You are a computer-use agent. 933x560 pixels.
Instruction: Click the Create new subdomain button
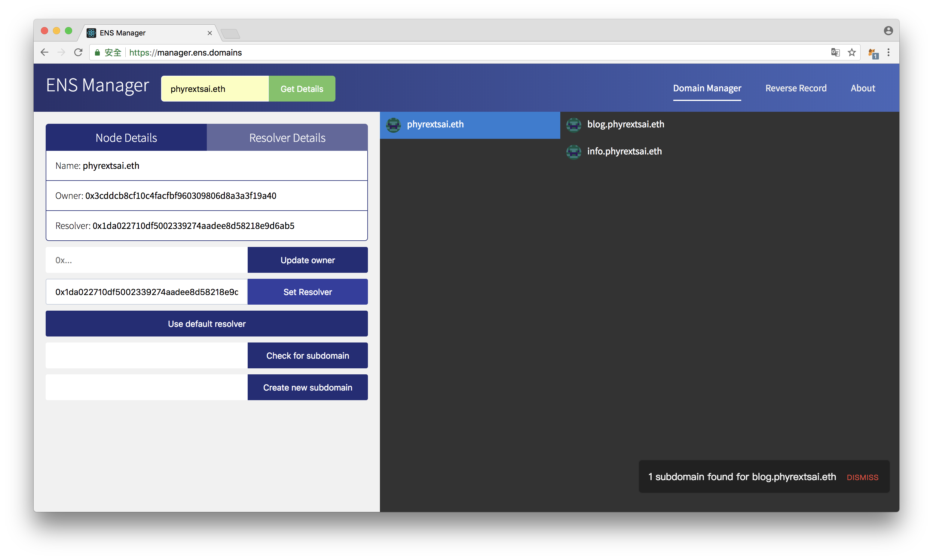[307, 388]
